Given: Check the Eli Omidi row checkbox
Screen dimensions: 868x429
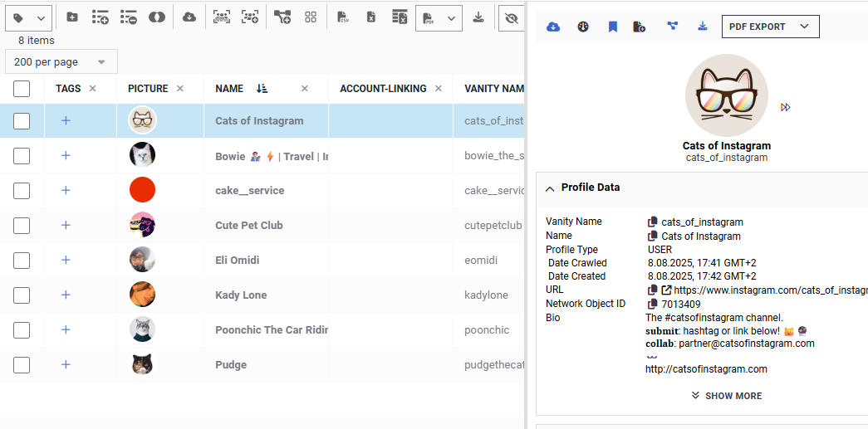Looking at the screenshot, I should pyautogui.click(x=21, y=260).
